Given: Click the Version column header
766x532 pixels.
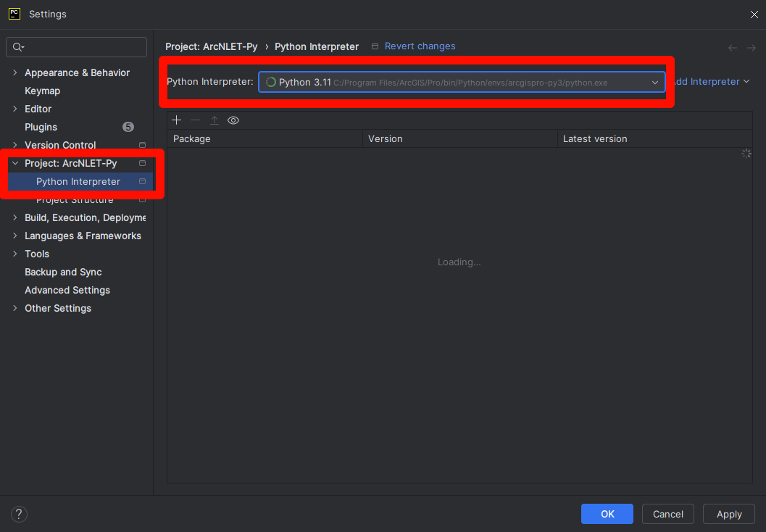Looking at the screenshot, I should (x=459, y=138).
